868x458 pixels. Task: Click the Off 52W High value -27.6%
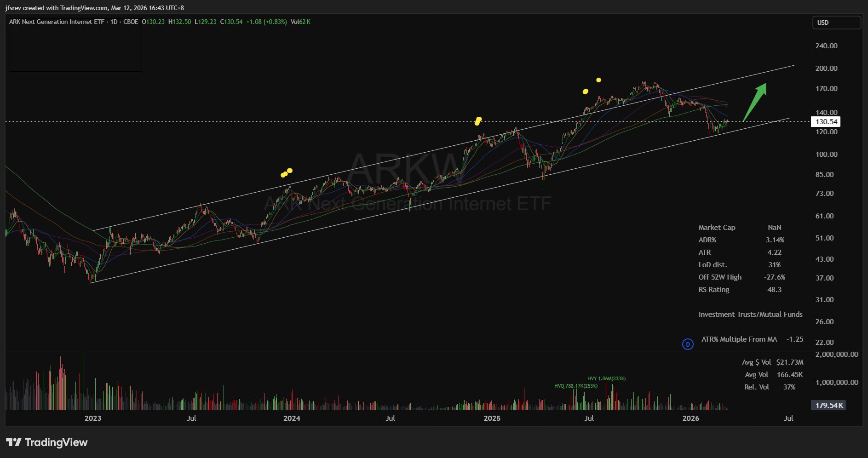tap(775, 277)
